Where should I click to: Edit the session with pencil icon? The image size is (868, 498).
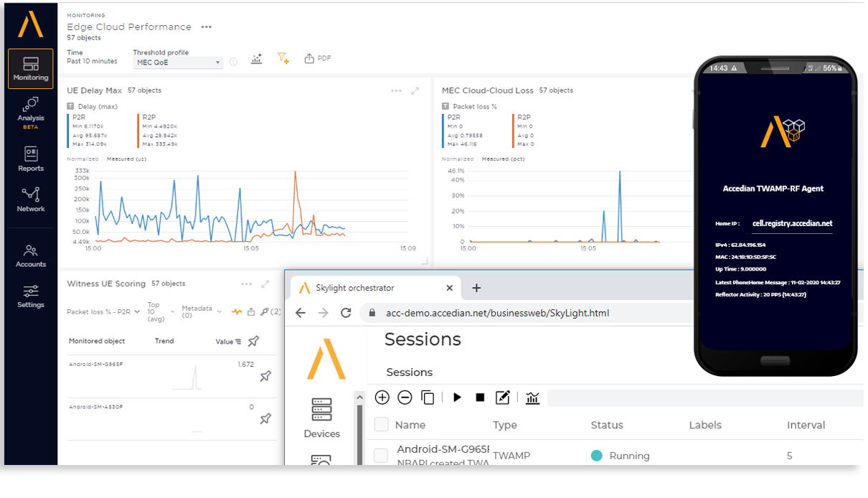point(503,398)
